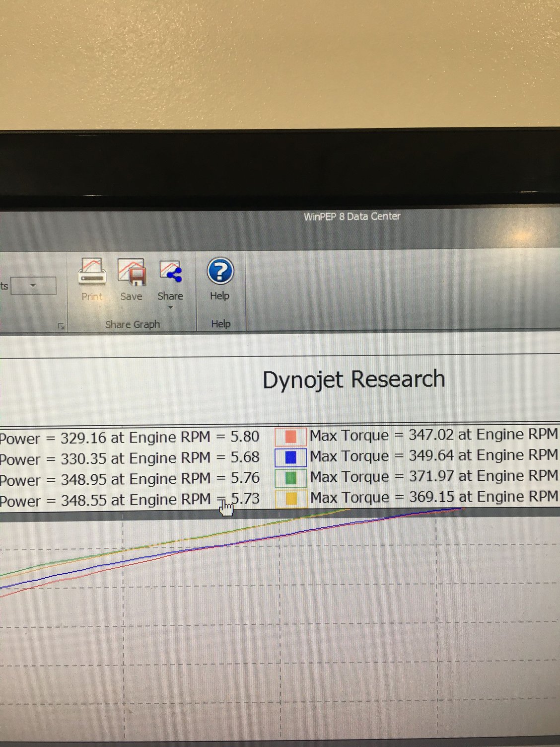Select the green run color swatch
This screenshot has height=747, width=560.
click(290, 478)
